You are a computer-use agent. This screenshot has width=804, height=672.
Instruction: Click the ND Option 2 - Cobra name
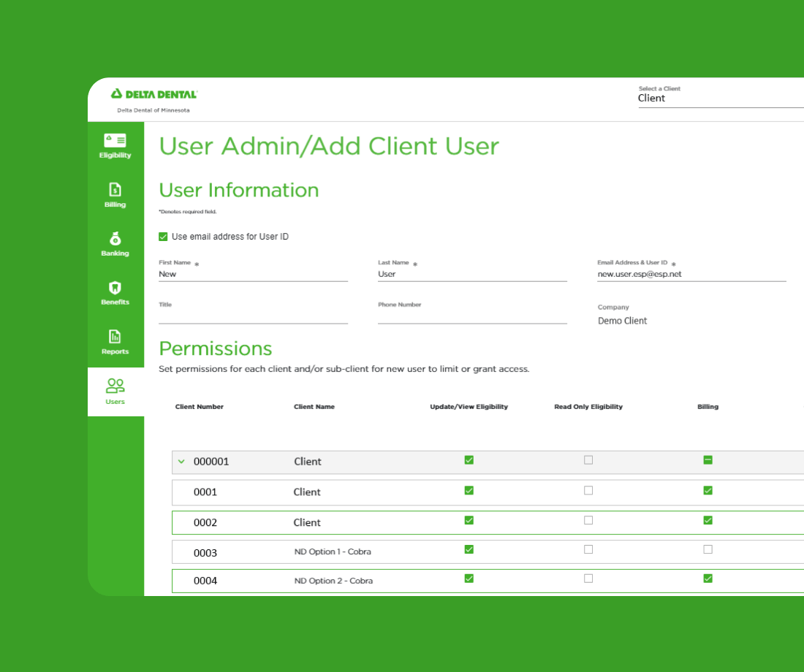(x=334, y=581)
